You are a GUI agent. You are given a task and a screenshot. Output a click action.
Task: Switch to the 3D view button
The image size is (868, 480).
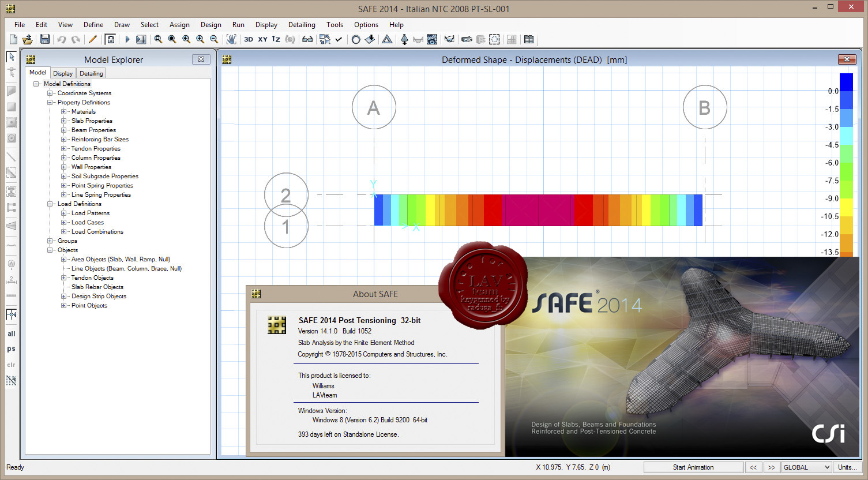point(248,39)
